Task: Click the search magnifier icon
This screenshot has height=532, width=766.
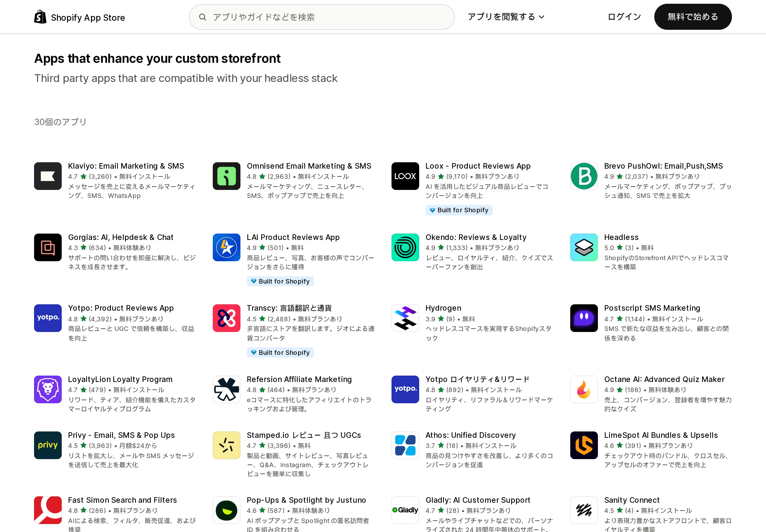Action: tap(202, 17)
